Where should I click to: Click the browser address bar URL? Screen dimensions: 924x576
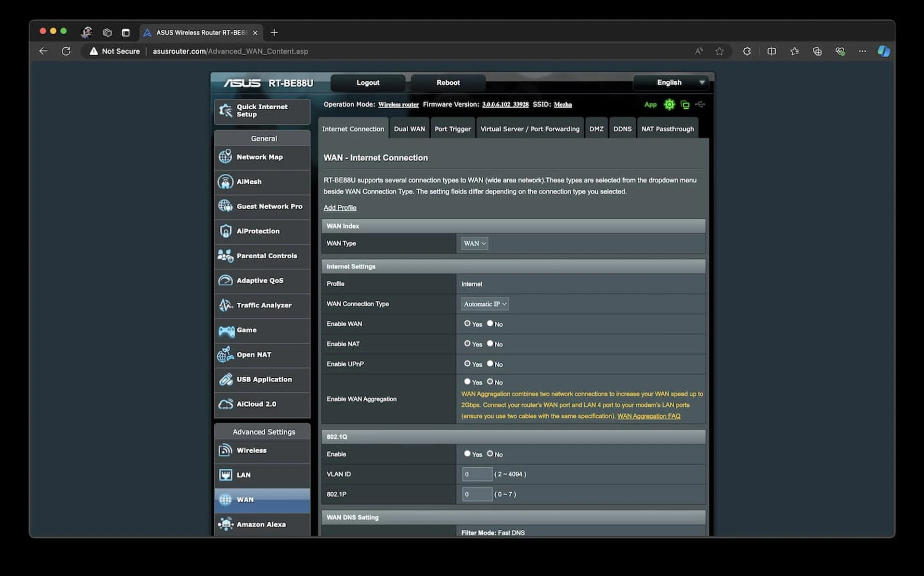point(230,51)
